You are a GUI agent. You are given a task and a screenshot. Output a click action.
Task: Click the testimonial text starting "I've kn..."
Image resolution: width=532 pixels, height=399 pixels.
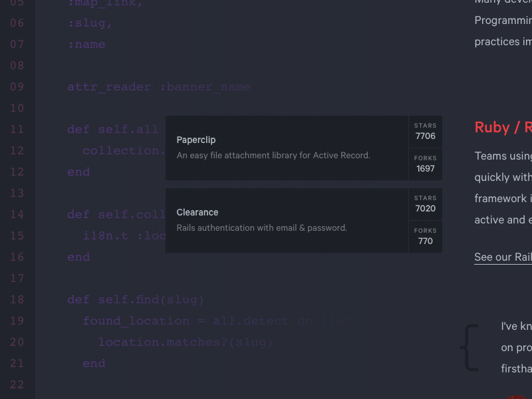[517, 346]
